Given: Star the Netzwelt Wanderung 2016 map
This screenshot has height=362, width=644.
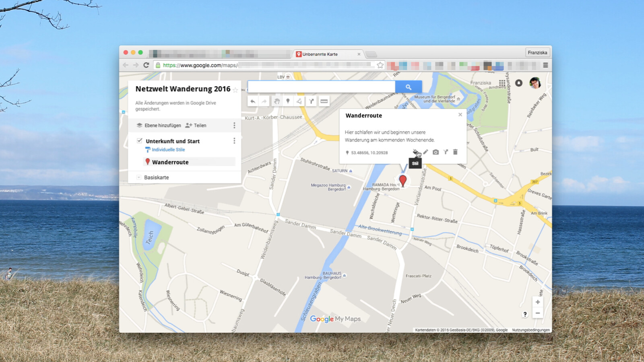Looking at the screenshot, I should 235,90.
